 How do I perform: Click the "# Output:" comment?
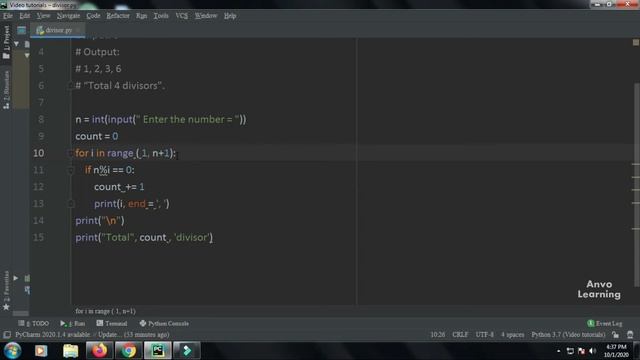(x=97, y=52)
